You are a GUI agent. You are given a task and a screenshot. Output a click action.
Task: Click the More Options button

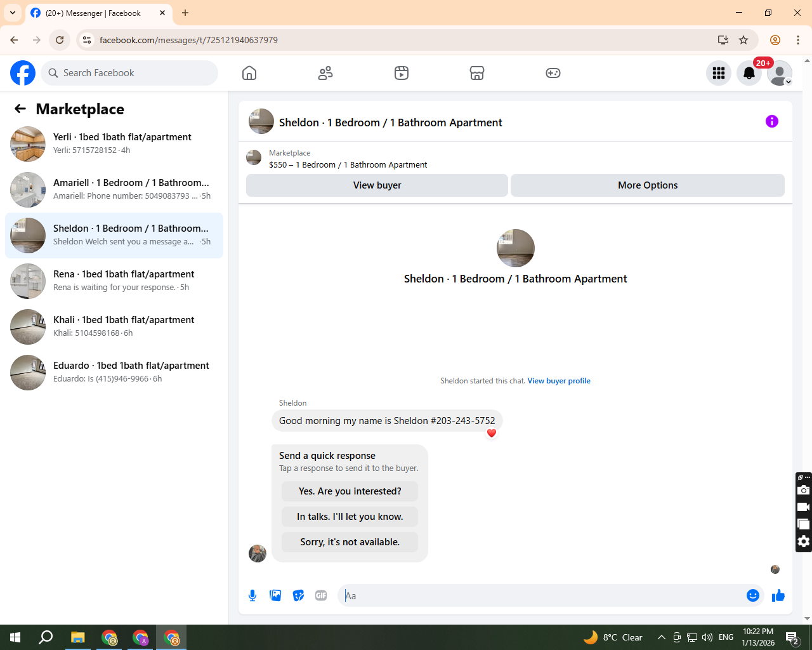648,185
